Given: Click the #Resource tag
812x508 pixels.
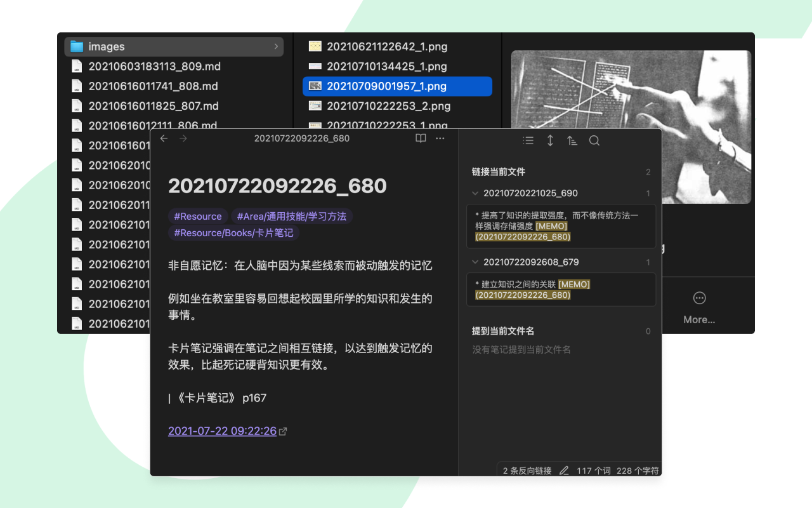Looking at the screenshot, I should tap(197, 216).
